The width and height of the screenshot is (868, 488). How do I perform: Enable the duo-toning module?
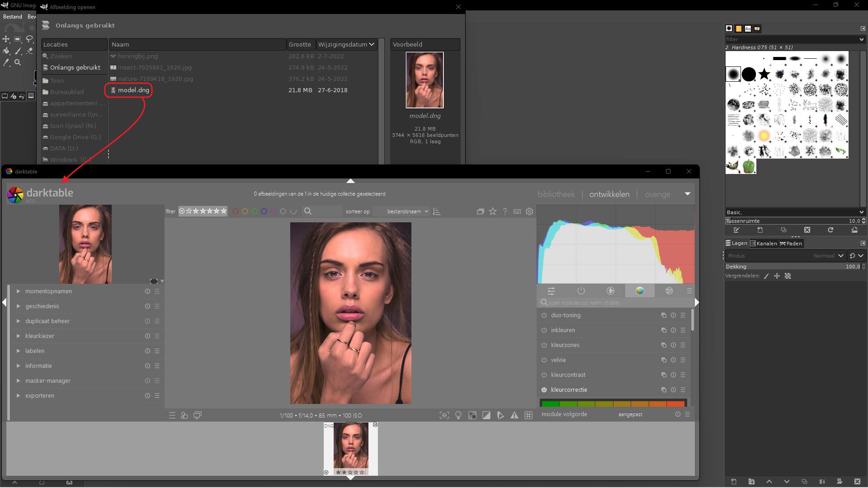[x=544, y=315]
